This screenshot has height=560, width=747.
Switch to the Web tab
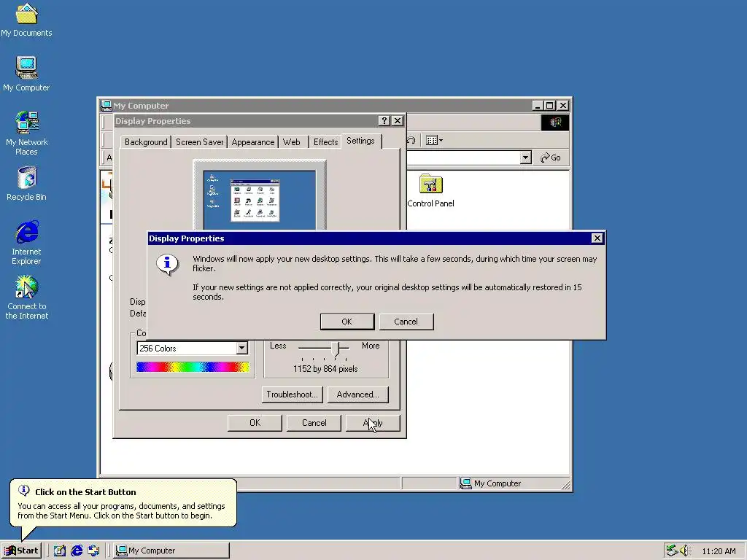pyautogui.click(x=292, y=142)
